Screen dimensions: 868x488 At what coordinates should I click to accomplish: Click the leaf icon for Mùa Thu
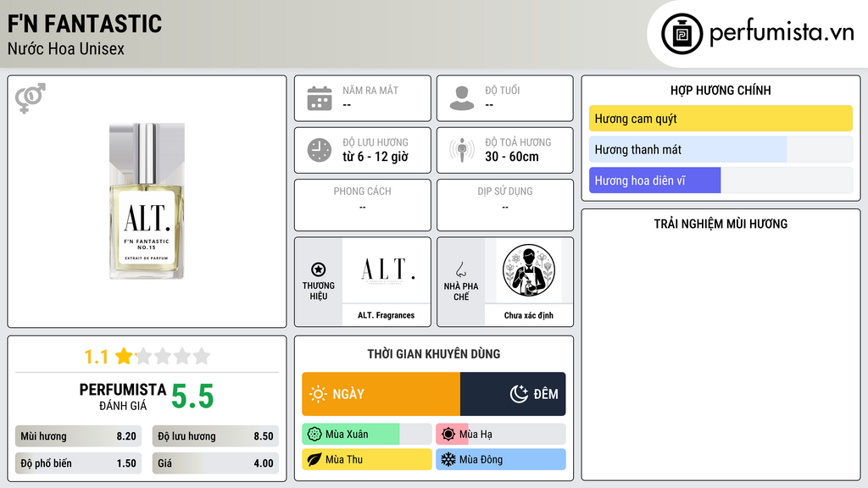click(314, 459)
